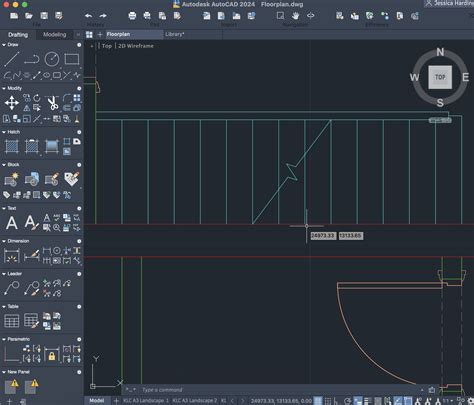Select the Array tool in Modify panel
The image size is (474, 405).
(x=77, y=98)
